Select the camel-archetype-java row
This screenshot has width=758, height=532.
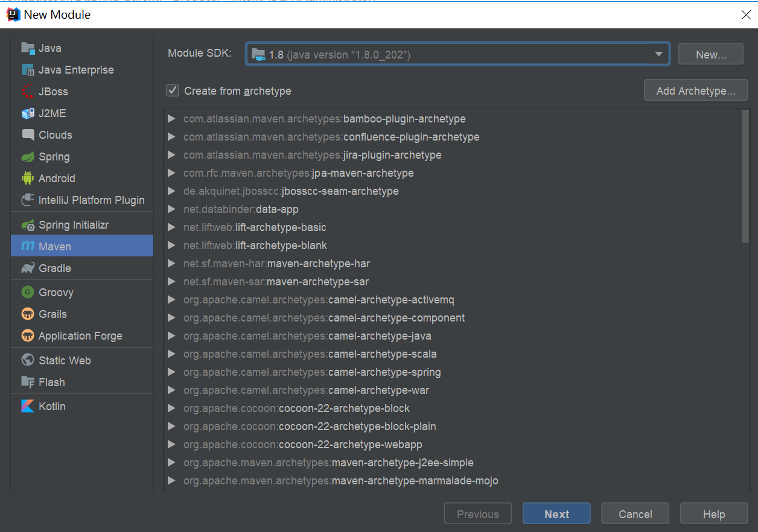pos(452,336)
